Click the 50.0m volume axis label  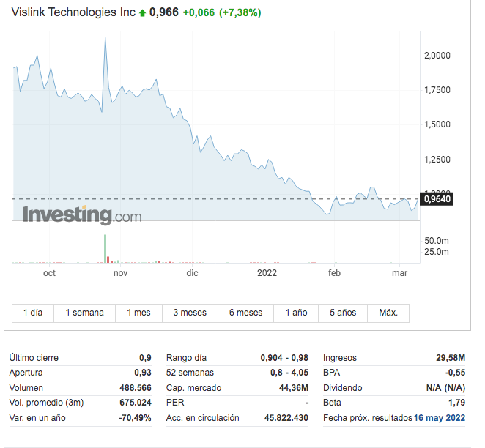(x=437, y=241)
